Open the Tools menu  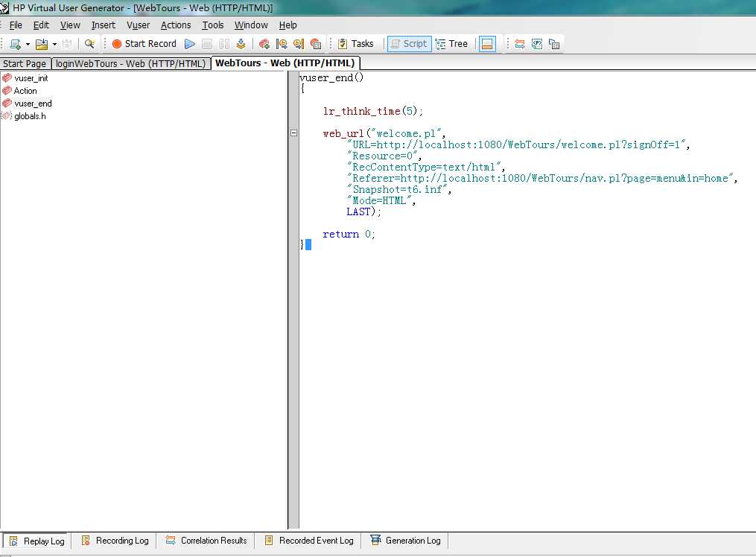click(212, 25)
